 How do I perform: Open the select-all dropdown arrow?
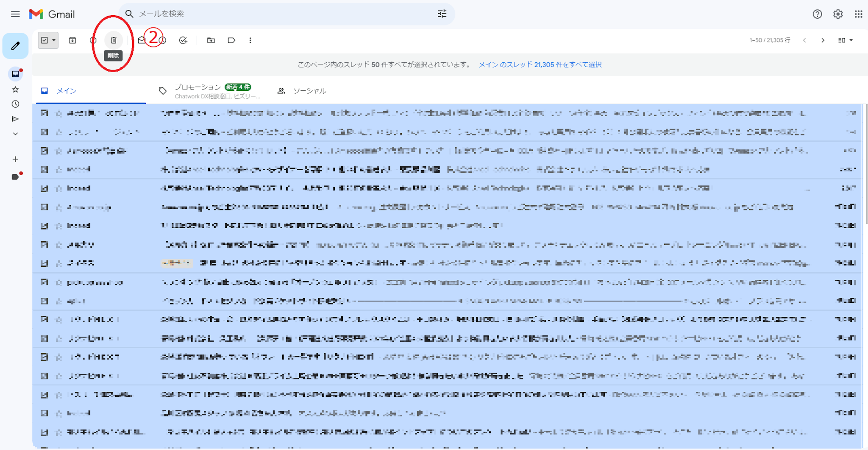tap(54, 40)
